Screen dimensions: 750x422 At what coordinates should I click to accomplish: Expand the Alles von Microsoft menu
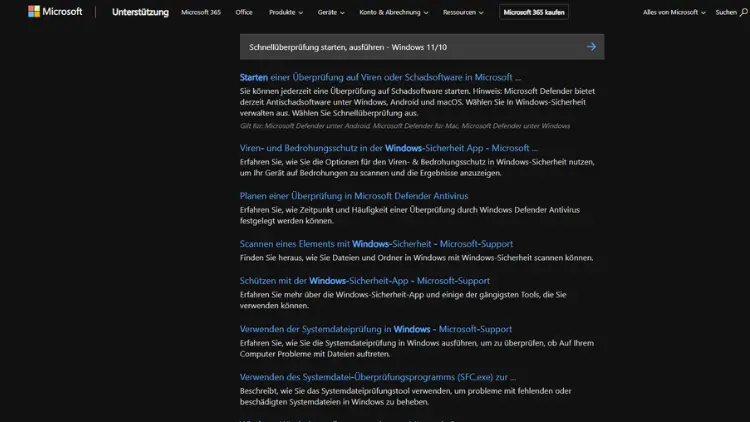(674, 12)
